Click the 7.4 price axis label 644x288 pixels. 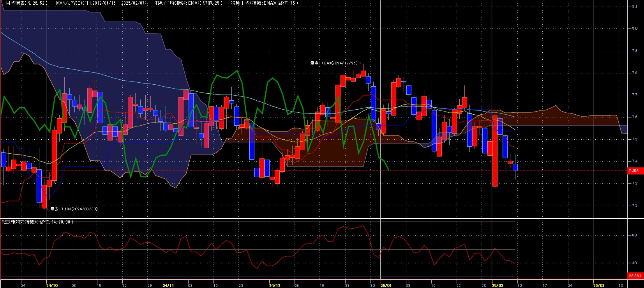[635, 161]
